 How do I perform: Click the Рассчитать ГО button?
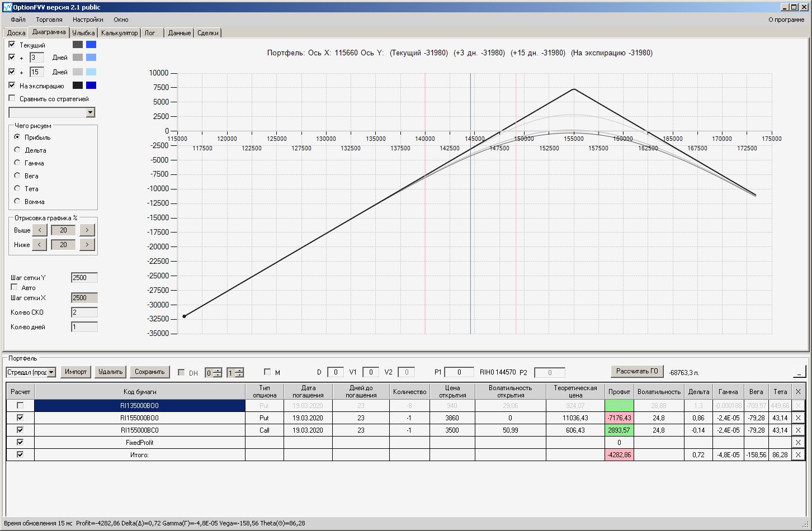coord(637,371)
